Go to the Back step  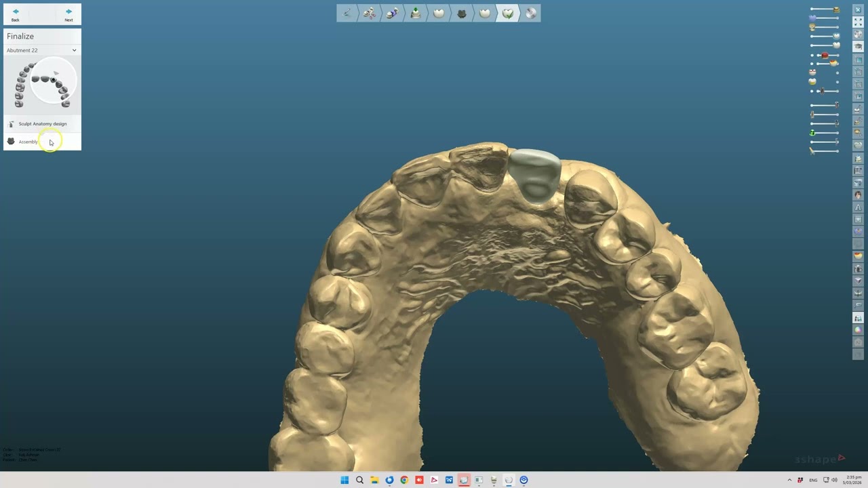click(x=15, y=14)
